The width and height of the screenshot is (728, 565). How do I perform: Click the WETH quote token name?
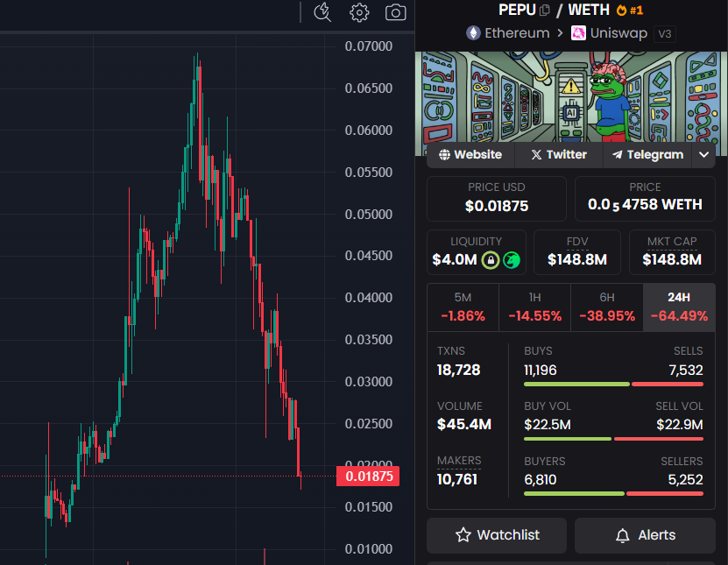coord(589,10)
